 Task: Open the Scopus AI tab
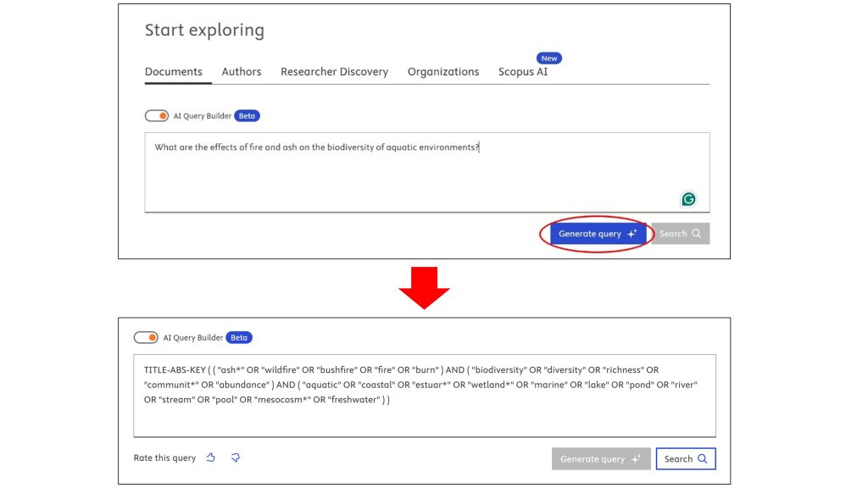click(522, 72)
